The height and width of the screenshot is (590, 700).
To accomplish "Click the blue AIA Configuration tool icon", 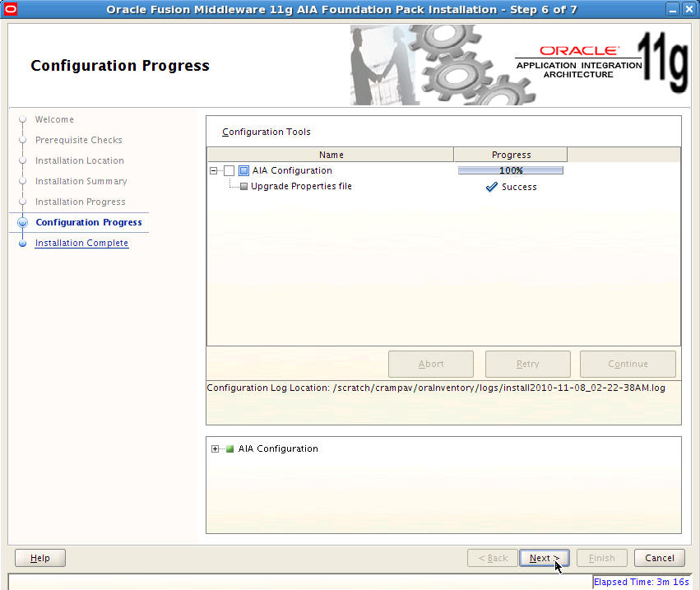I will tap(243, 170).
